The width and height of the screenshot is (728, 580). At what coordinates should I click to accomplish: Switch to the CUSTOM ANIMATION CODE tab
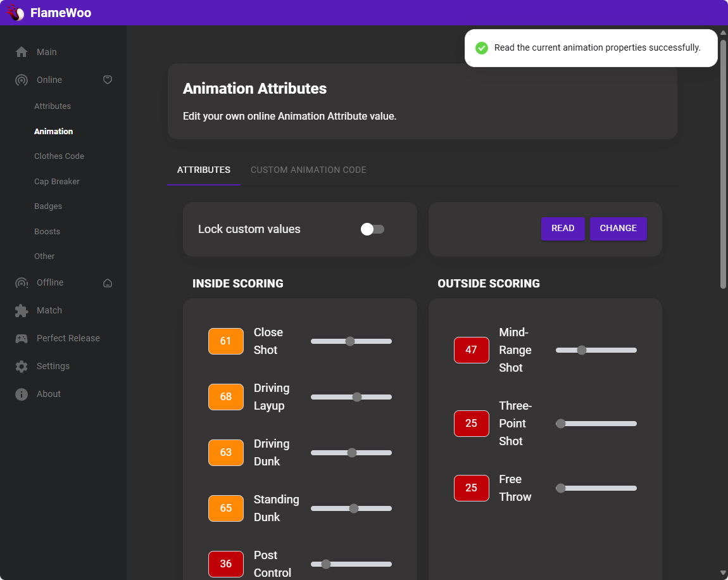point(308,170)
